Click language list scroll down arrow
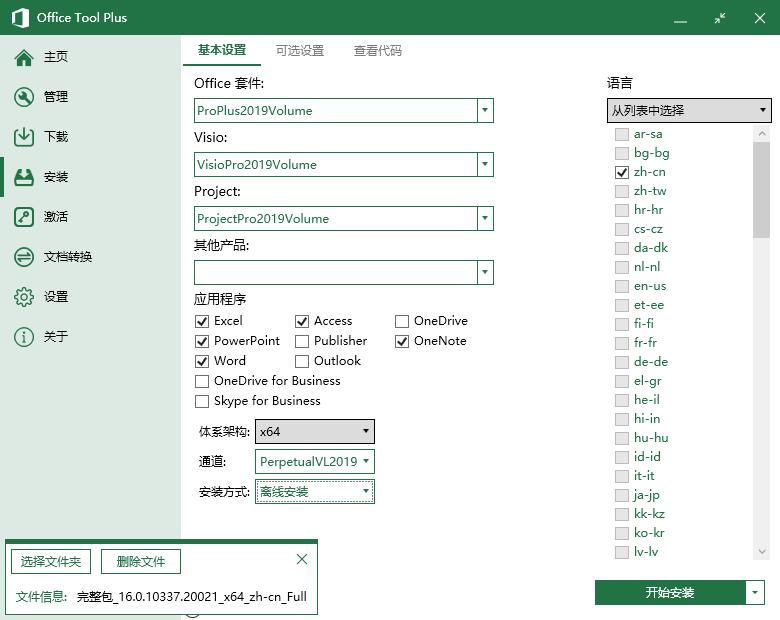The image size is (780, 620). [762, 551]
